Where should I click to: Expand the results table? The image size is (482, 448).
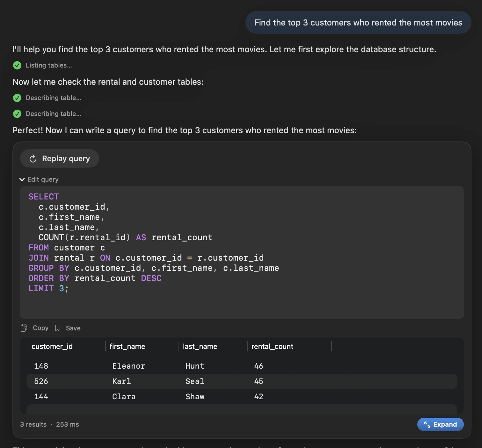click(x=440, y=424)
